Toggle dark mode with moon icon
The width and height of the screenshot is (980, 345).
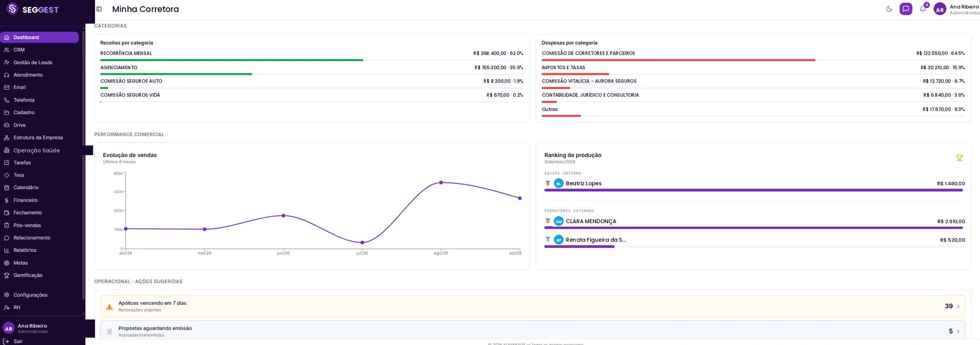click(x=889, y=9)
